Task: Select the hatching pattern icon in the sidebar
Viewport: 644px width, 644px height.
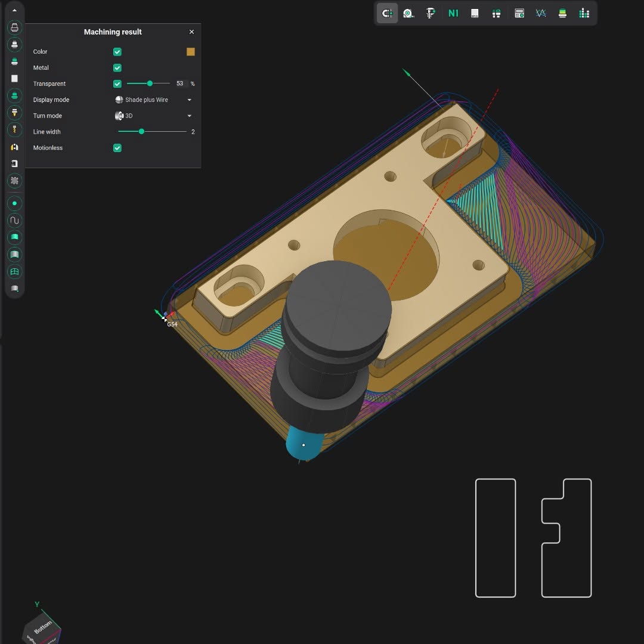Action: [x=14, y=181]
